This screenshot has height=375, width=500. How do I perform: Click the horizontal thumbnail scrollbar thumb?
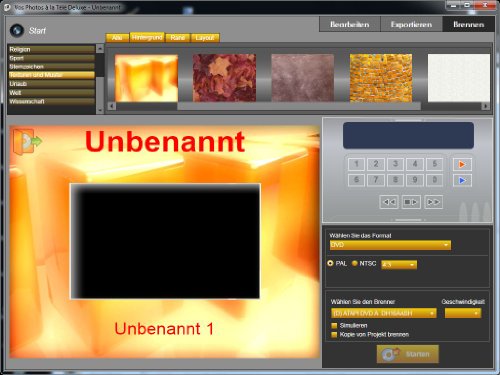(298, 106)
